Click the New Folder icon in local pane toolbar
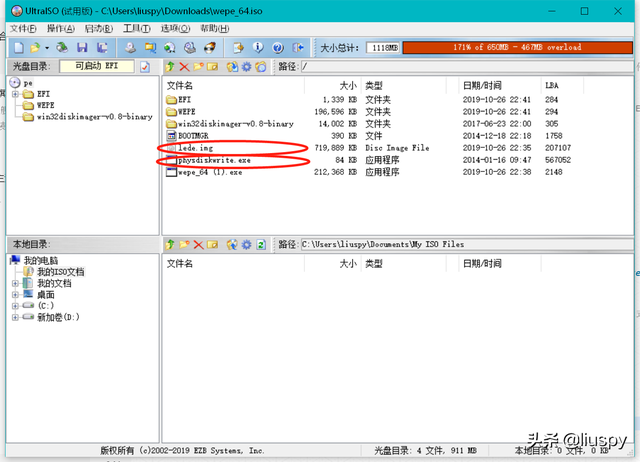Screen dimensions: 640x462 coord(184,244)
